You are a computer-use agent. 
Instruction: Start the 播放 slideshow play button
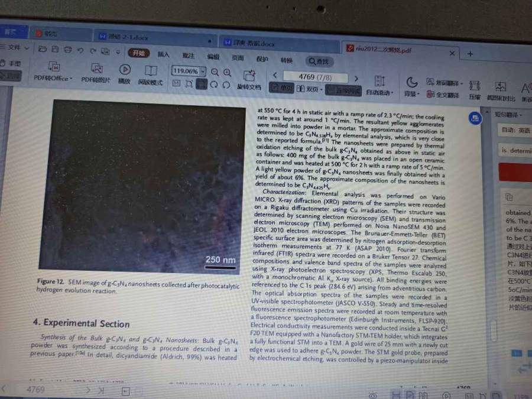(x=125, y=69)
